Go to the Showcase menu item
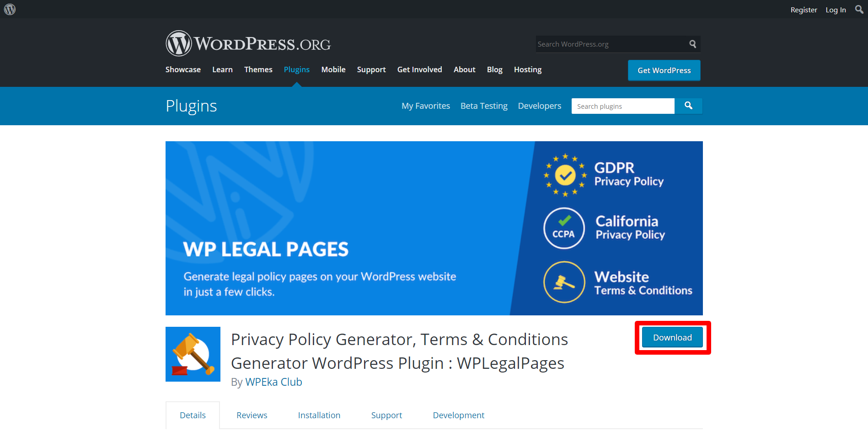 point(183,69)
